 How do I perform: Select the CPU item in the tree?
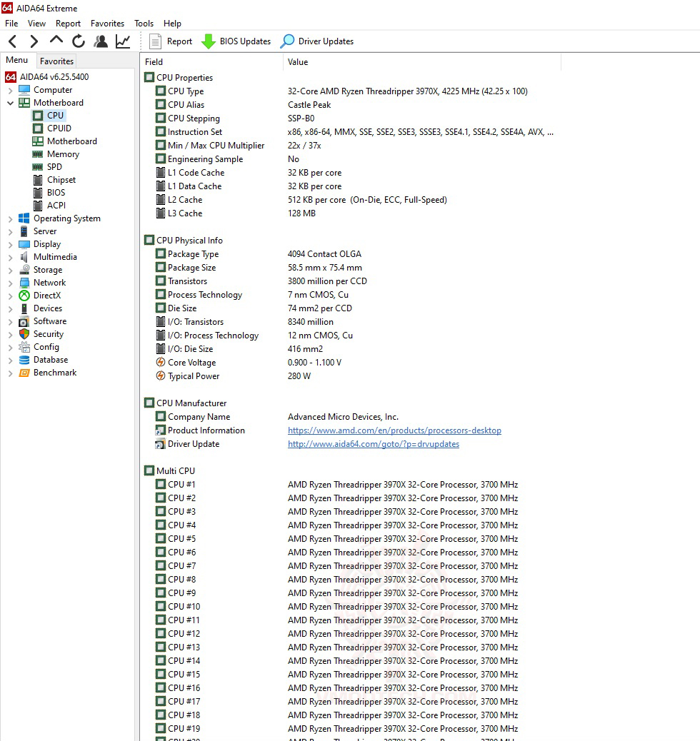point(55,116)
